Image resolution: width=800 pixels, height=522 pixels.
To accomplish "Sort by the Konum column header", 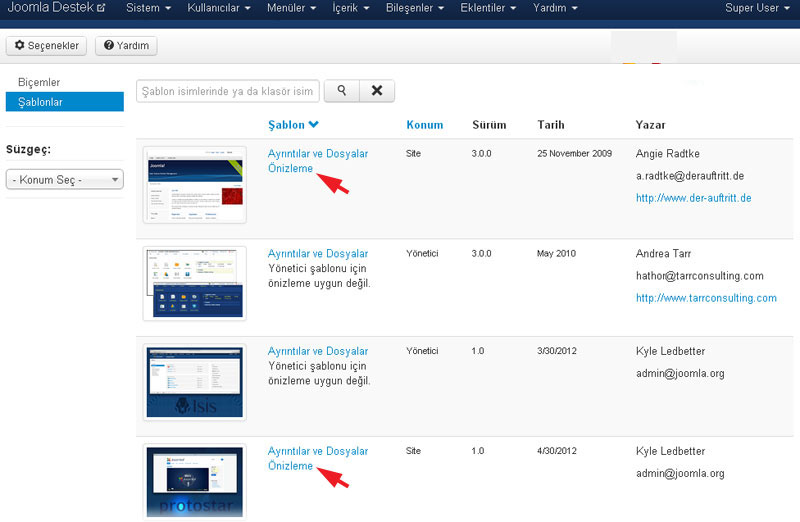I will [x=424, y=125].
